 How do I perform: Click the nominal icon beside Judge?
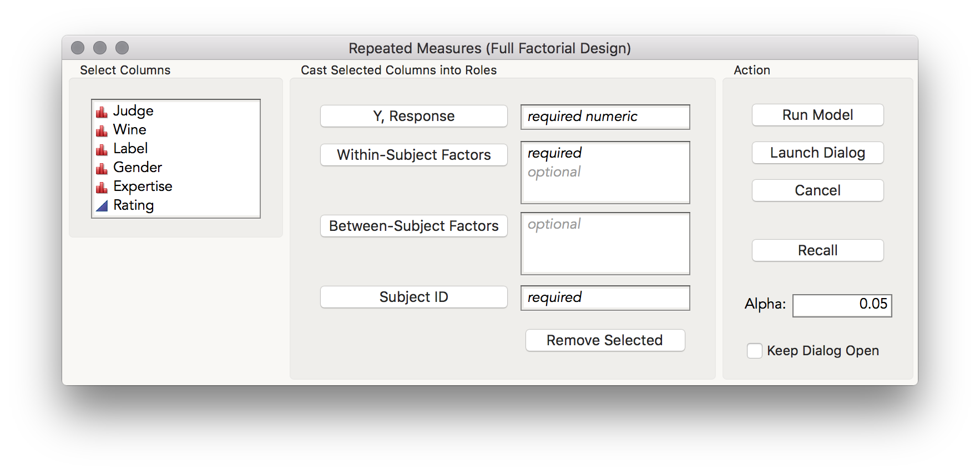102,112
